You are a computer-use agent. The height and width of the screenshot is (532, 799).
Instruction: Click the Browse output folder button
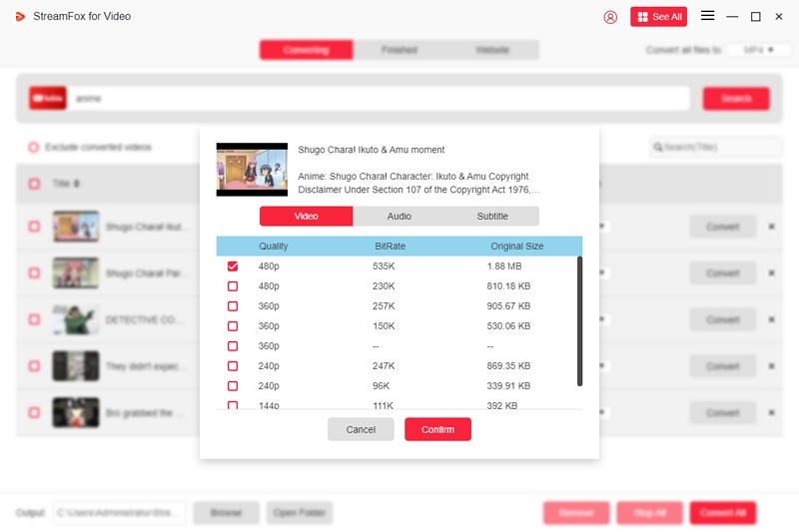pos(227,513)
